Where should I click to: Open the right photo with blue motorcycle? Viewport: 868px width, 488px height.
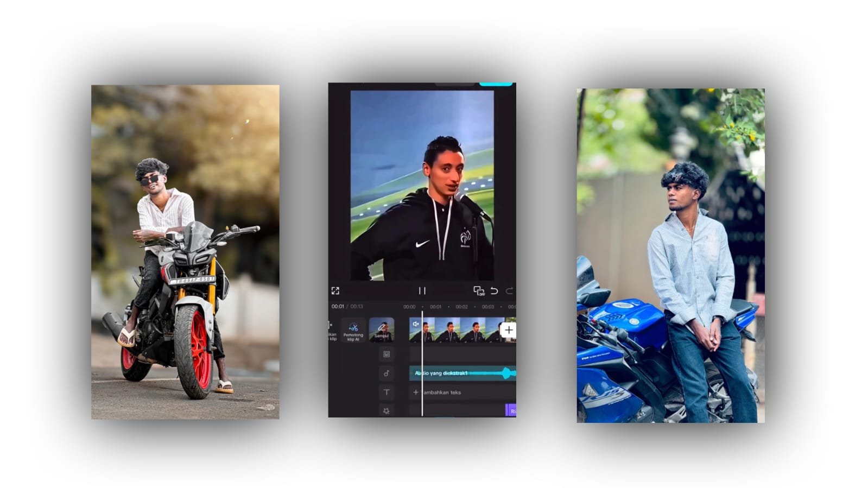tap(670, 255)
